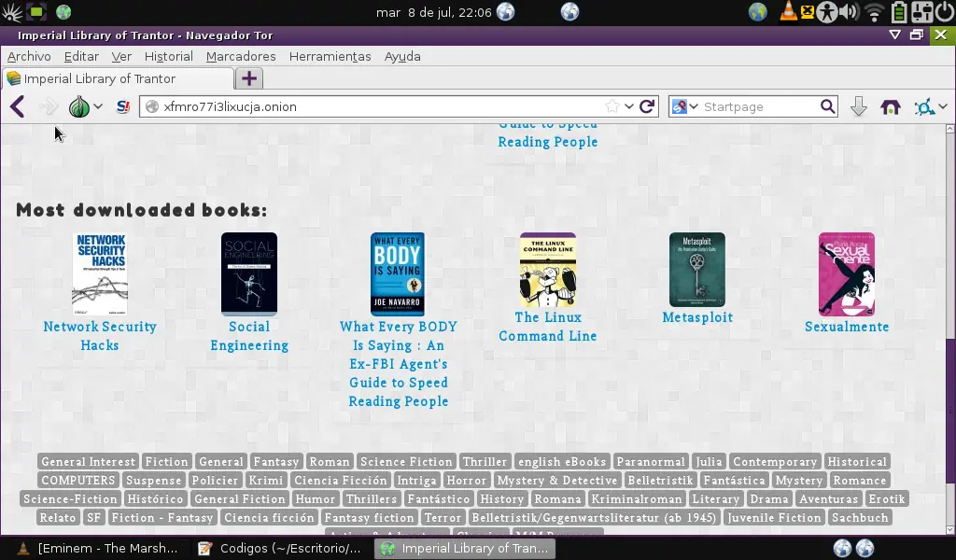Viewport: 956px width, 560px height.
Task: Click the clock showing mar 8 de jul, 22:06
Action: point(433,12)
